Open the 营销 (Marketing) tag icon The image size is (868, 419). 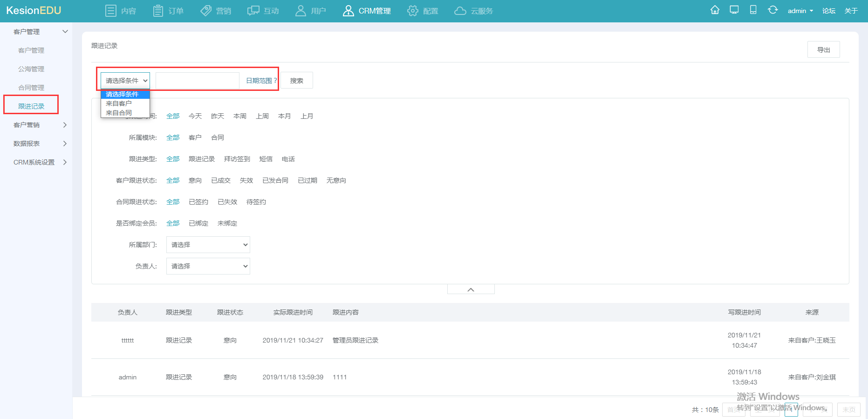pos(206,11)
